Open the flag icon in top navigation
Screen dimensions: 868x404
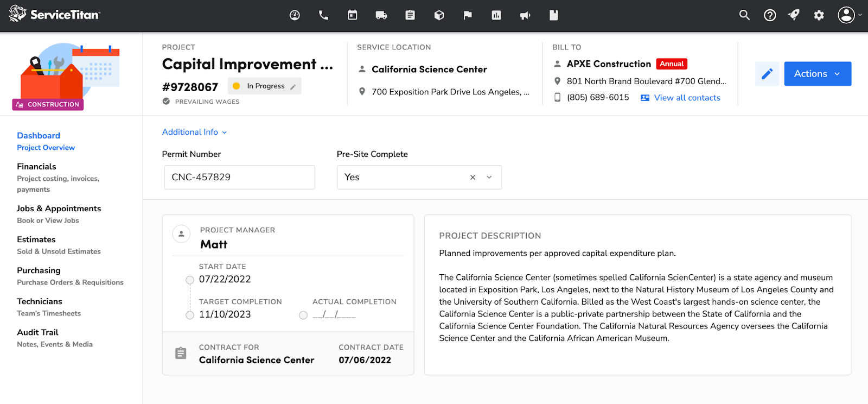pos(468,15)
